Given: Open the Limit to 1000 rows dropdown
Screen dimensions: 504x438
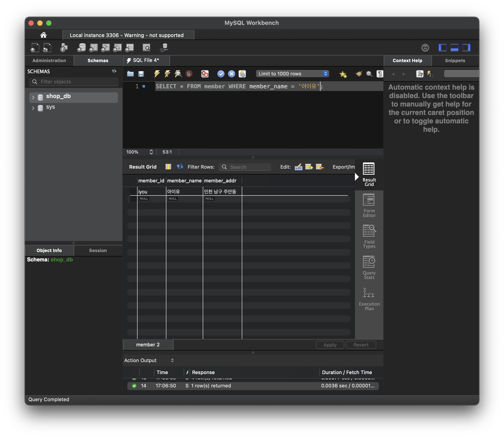Looking at the screenshot, I should point(292,74).
